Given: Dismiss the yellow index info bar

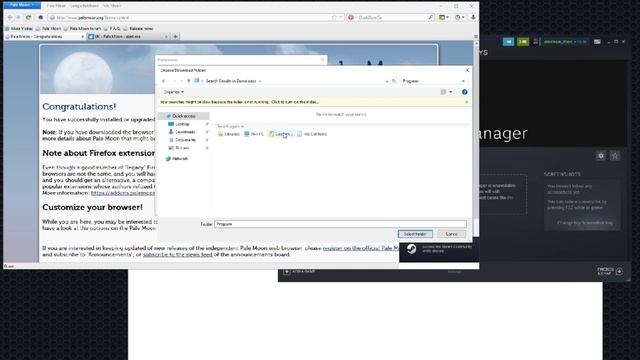Looking at the screenshot, I should click(467, 102).
